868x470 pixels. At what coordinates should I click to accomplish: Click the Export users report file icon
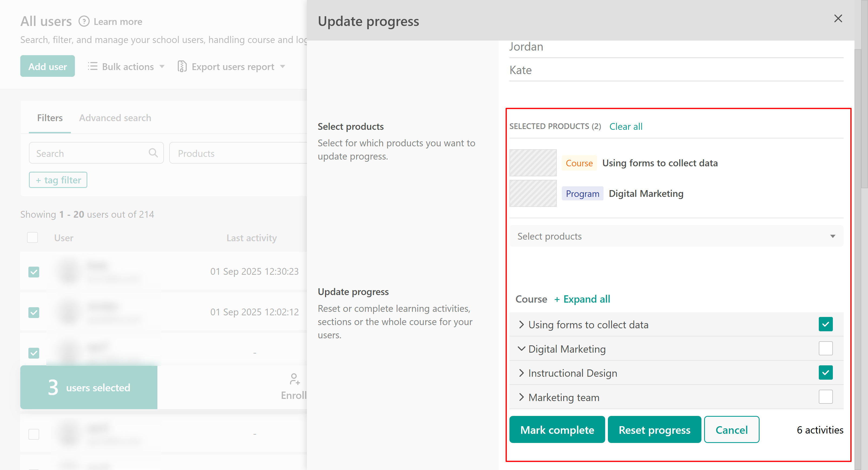pyautogui.click(x=182, y=66)
